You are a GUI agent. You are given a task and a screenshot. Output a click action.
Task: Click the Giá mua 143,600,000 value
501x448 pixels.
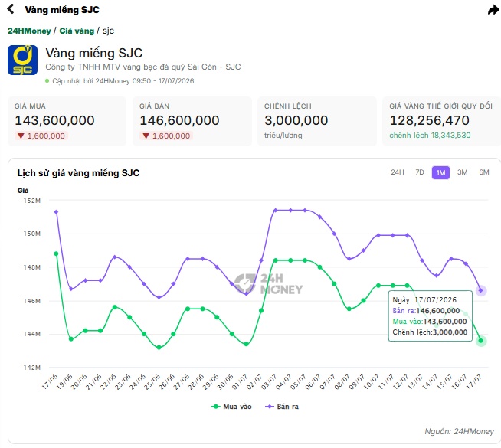(x=54, y=120)
